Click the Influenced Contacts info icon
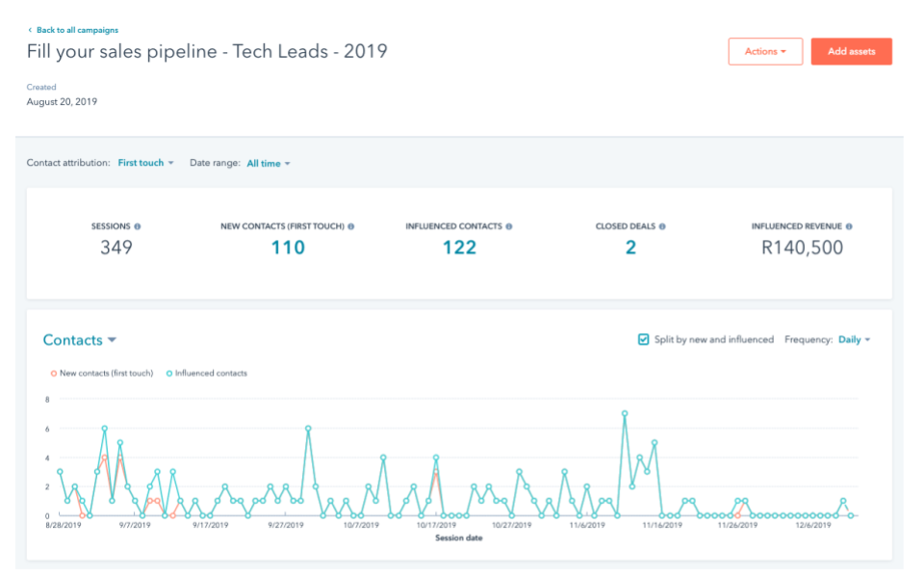Screen dimensions: 924x578 pyautogui.click(x=509, y=226)
